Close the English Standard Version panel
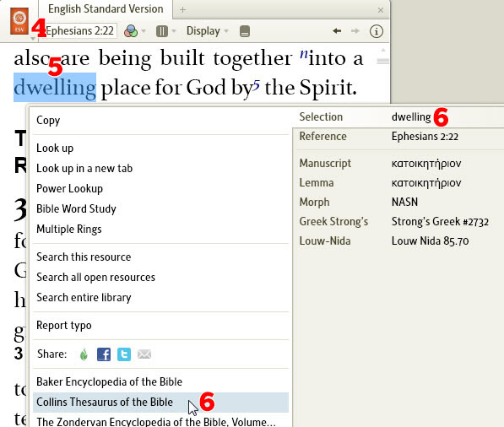 point(381,10)
